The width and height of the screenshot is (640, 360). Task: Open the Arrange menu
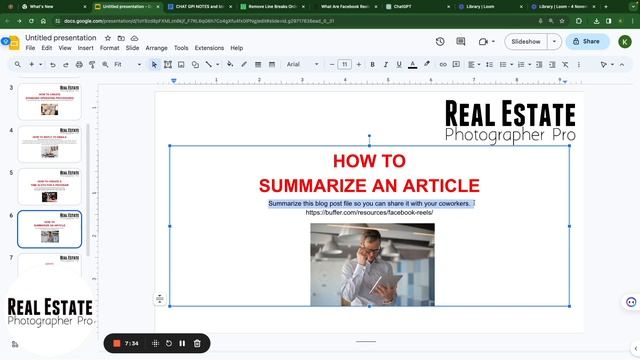[156, 48]
